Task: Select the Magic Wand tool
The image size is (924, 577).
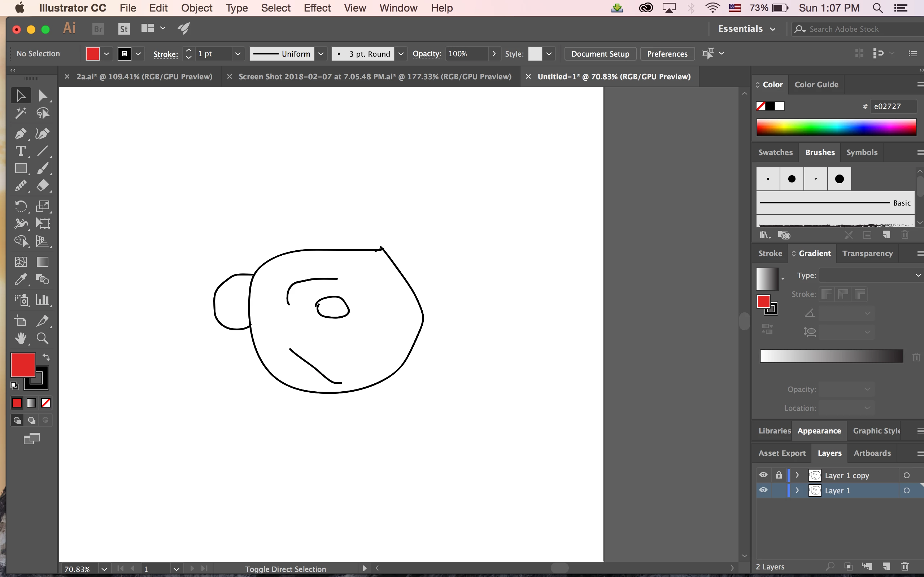Action: 20,113
